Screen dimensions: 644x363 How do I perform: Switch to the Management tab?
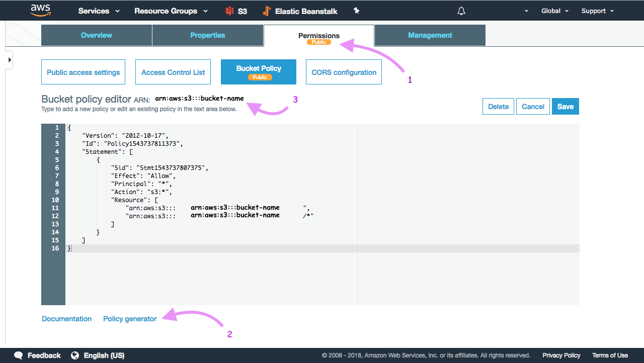[430, 35]
